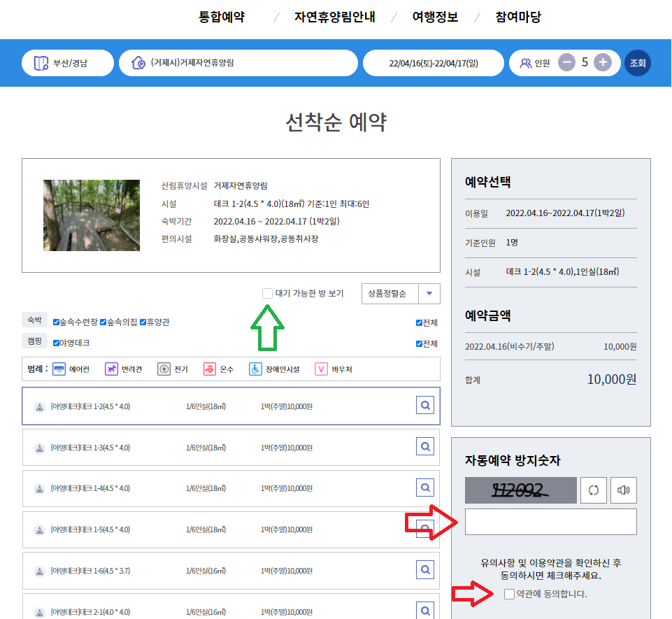Screen dimensions: 672x619
Task: Click the 조회 search button
Action: coord(638,63)
